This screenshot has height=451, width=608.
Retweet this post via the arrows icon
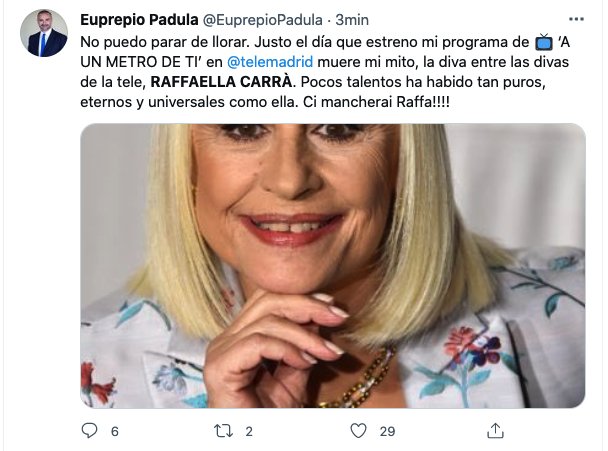223,431
